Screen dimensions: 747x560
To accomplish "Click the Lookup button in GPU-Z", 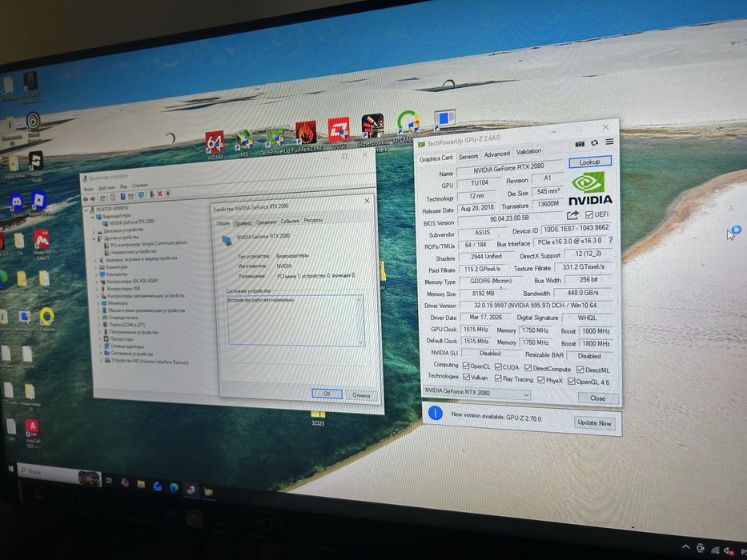I will (x=589, y=162).
